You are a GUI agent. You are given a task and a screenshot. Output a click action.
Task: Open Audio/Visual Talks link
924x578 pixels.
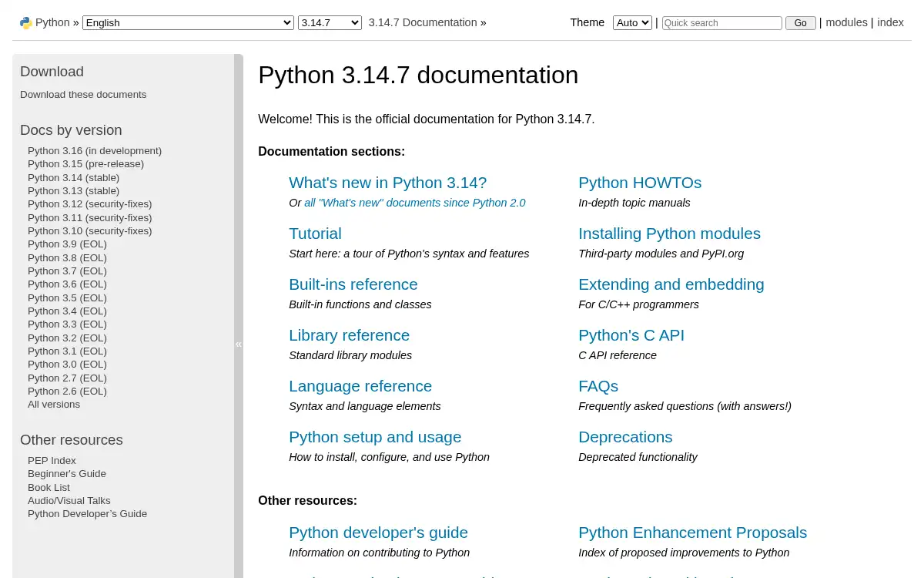pyautogui.click(x=69, y=501)
